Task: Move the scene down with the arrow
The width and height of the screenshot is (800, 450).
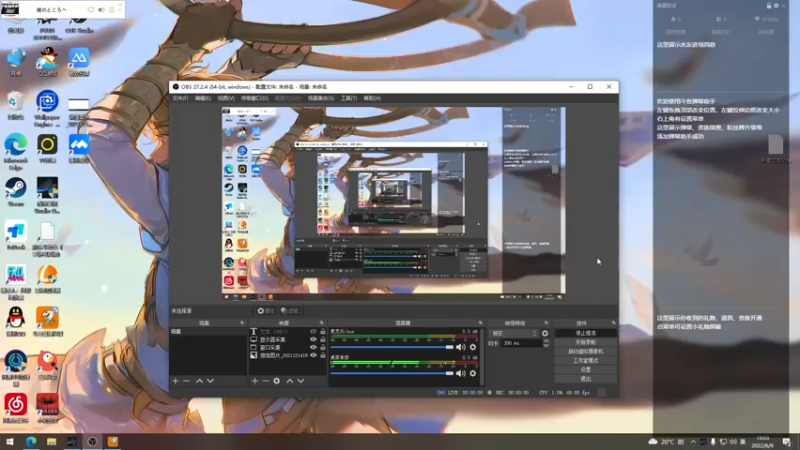Action: (x=210, y=381)
